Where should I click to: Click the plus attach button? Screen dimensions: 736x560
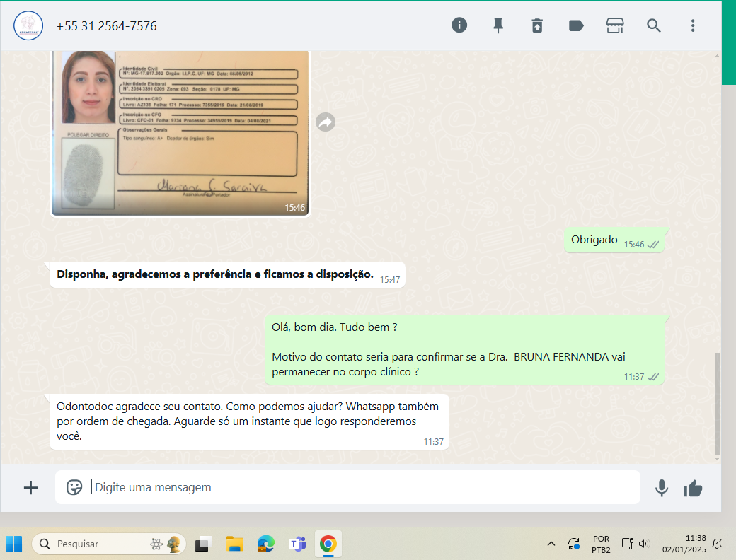pos(30,488)
